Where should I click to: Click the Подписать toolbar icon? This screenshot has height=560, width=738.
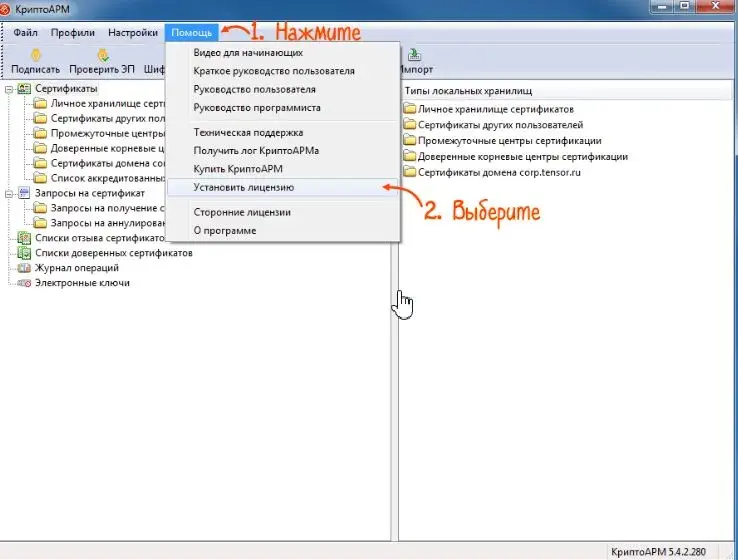click(x=36, y=55)
